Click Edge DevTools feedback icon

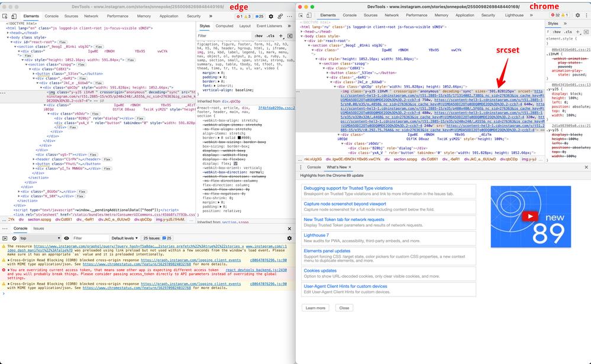(280, 16)
